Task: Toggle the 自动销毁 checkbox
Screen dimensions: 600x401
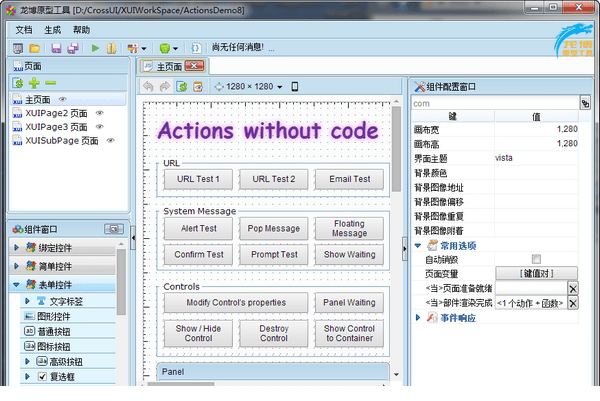Action: [536, 259]
